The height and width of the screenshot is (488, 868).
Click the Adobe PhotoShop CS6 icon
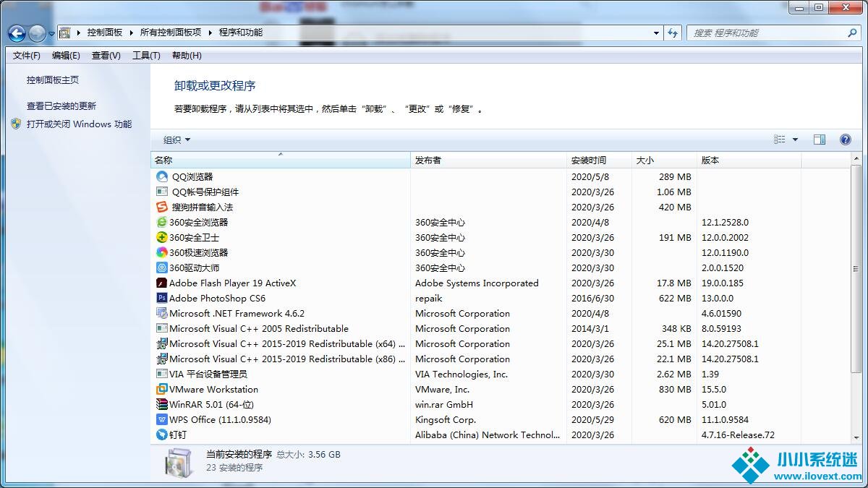click(162, 298)
